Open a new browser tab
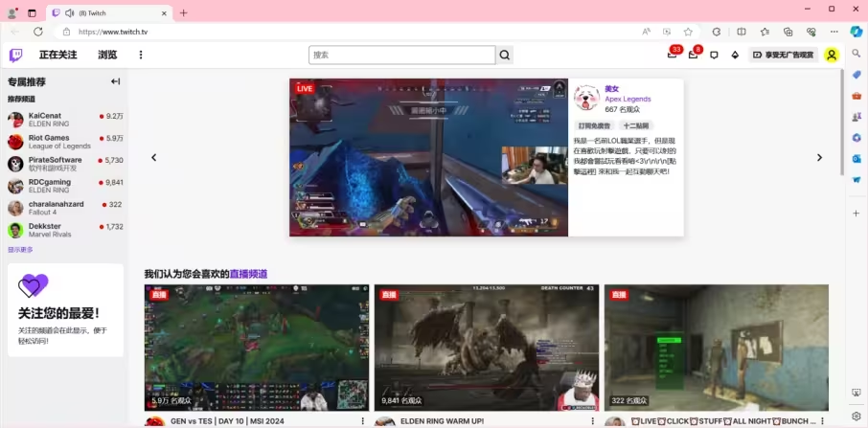868x428 pixels. point(184,12)
